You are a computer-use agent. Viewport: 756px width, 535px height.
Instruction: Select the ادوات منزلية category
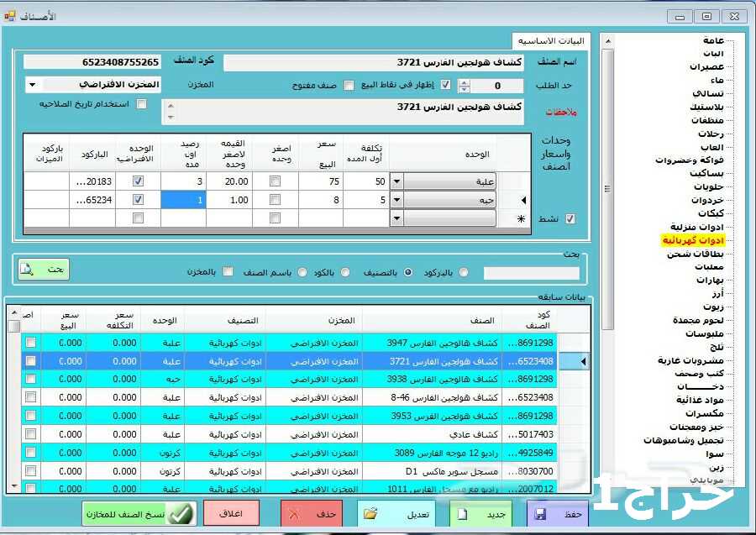tap(696, 227)
